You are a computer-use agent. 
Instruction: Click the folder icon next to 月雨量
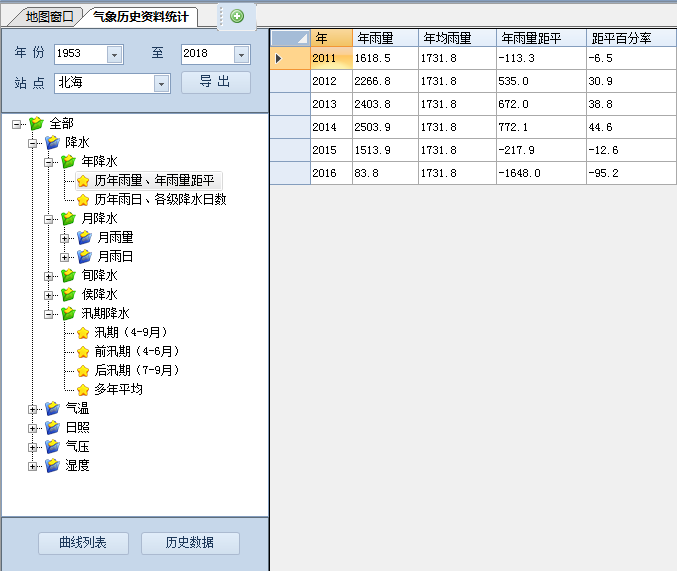click(x=84, y=238)
